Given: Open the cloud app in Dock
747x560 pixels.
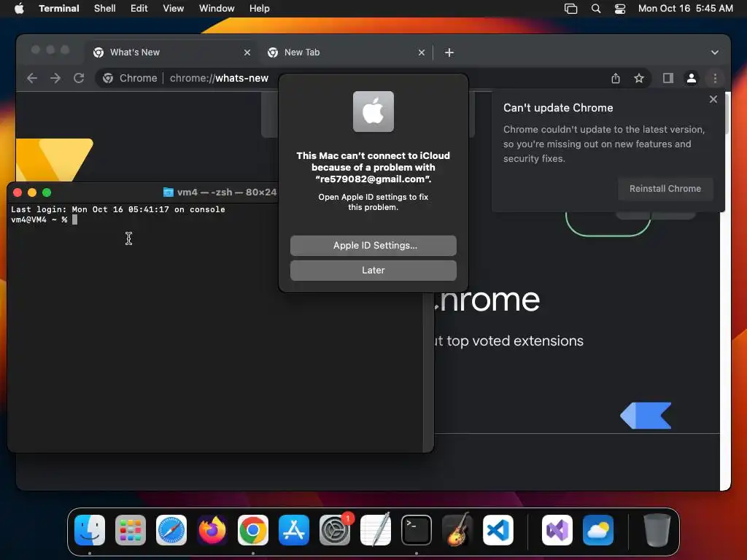Looking at the screenshot, I should click(598, 530).
